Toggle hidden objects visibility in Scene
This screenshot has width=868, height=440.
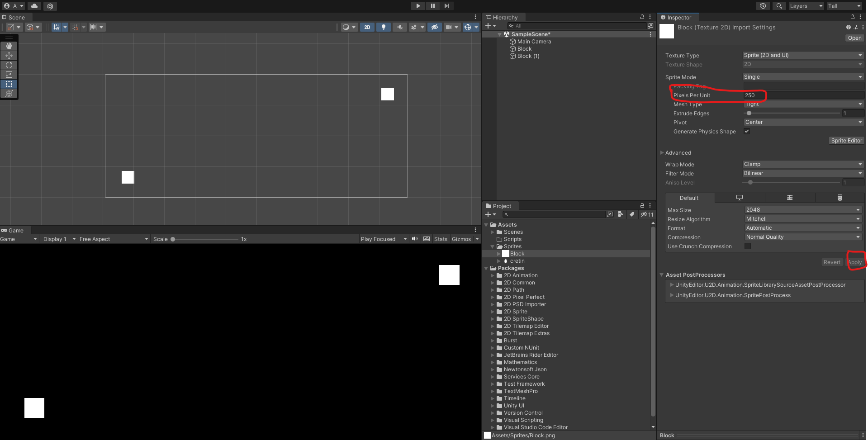435,27
